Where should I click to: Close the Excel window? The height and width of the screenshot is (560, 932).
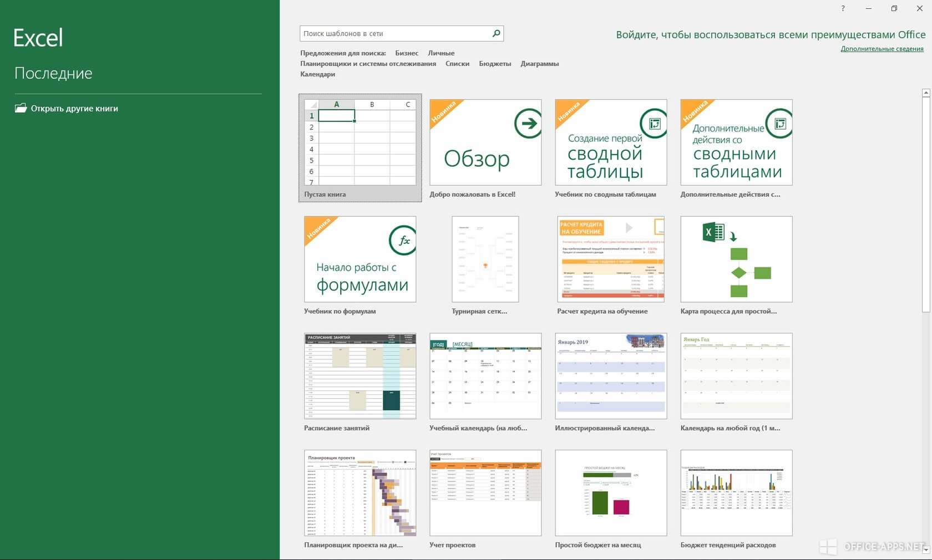pyautogui.click(x=919, y=8)
